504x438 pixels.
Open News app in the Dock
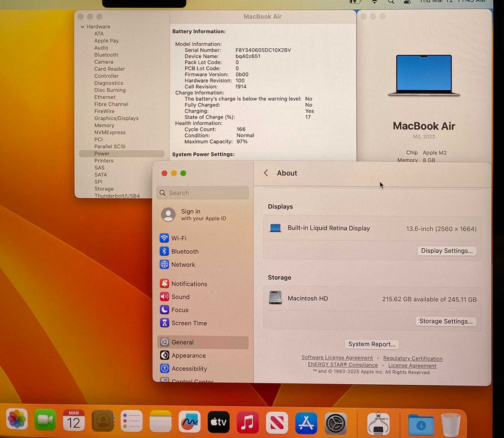pos(277,422)
